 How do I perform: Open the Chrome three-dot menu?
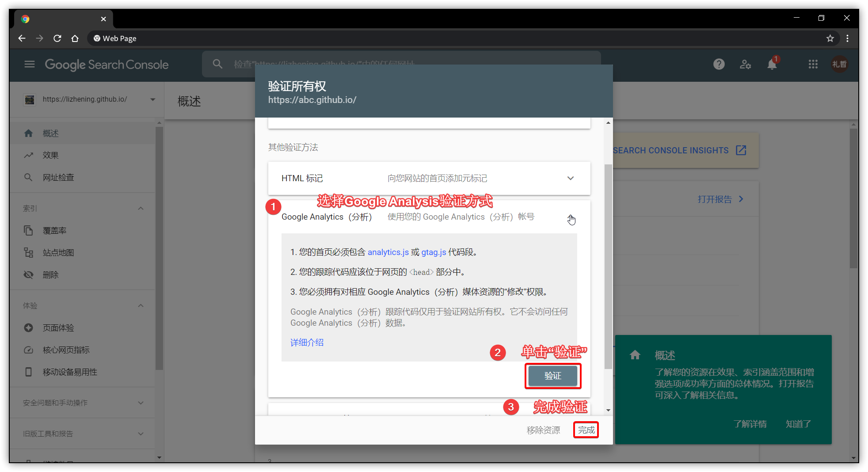point(847,38)
